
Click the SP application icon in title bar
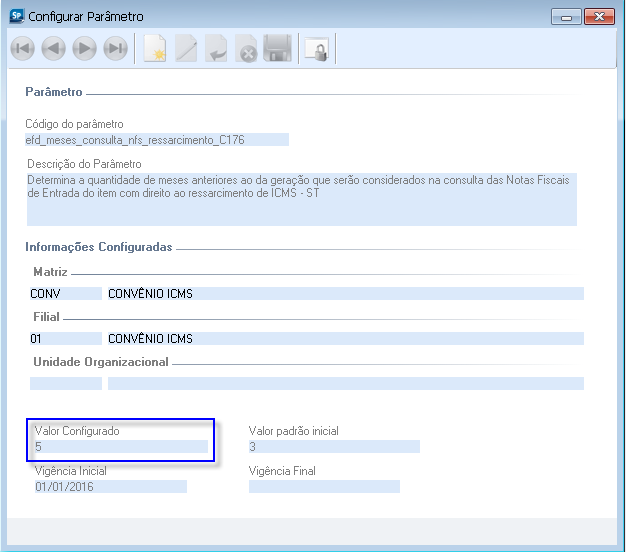click(x=16, y=16)
